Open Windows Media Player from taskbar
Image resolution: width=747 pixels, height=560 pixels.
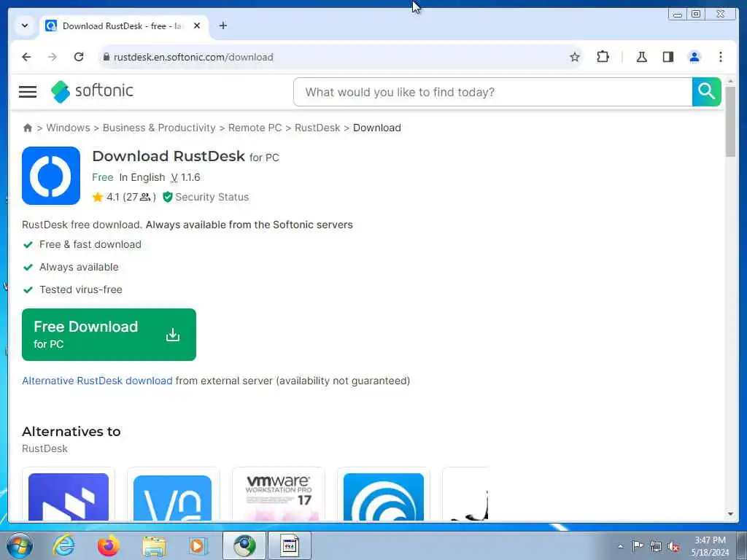coord(197,545)
